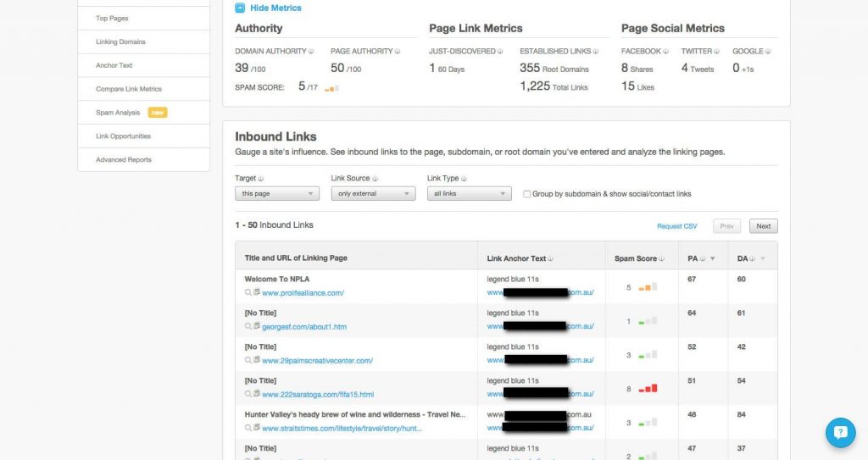Click magnifier icon beside georgesf.com URL
868x460 pixels.
click(248, 326)
